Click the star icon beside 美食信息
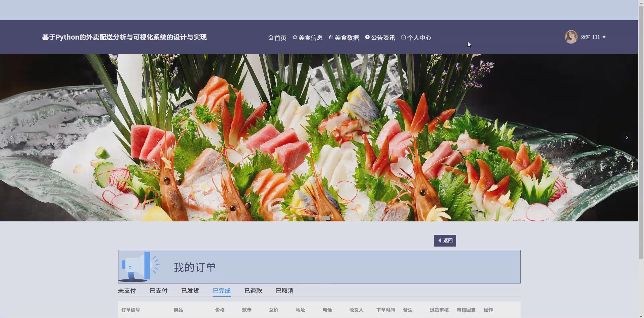The image size is (644, 318). [x=295, y=37]
